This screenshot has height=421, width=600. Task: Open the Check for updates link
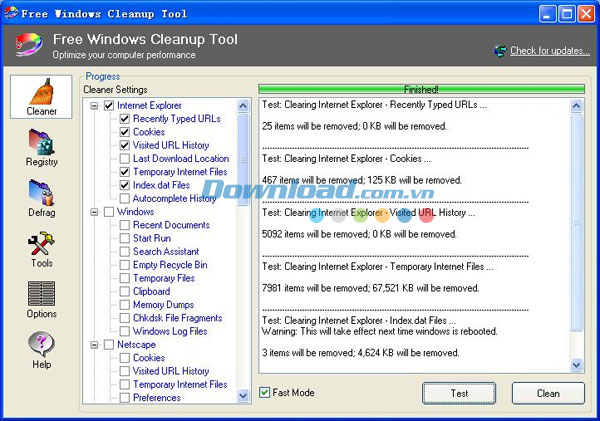pos(549,51)
